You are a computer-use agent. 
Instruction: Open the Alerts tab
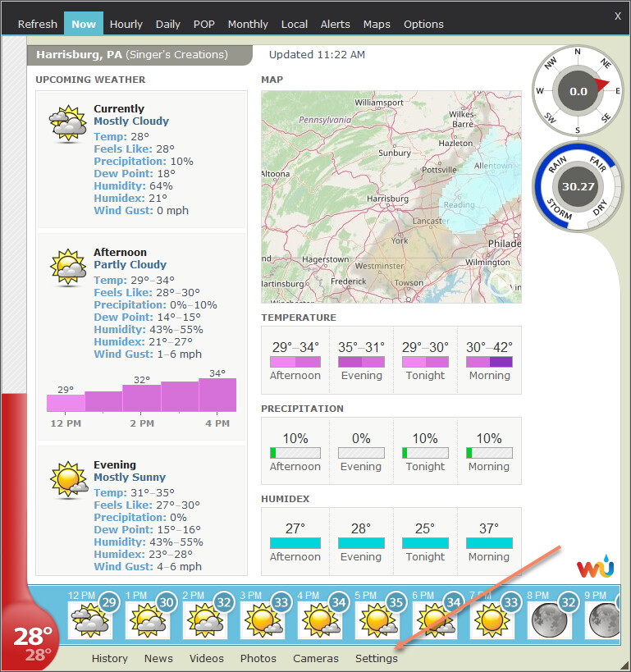point(336,25)
